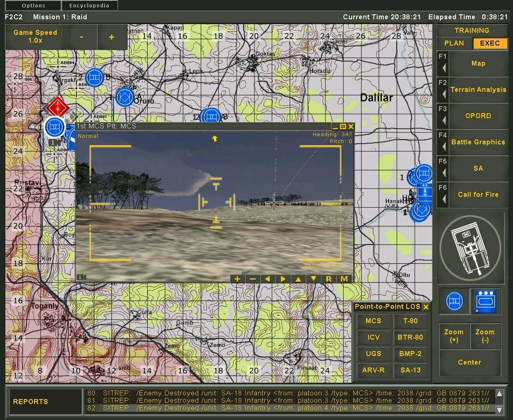The height and width of the screenshot is (420, 513).
Task: Tilt camera view up with arrow
Action: pyautogui.click(x=298, y=279)
